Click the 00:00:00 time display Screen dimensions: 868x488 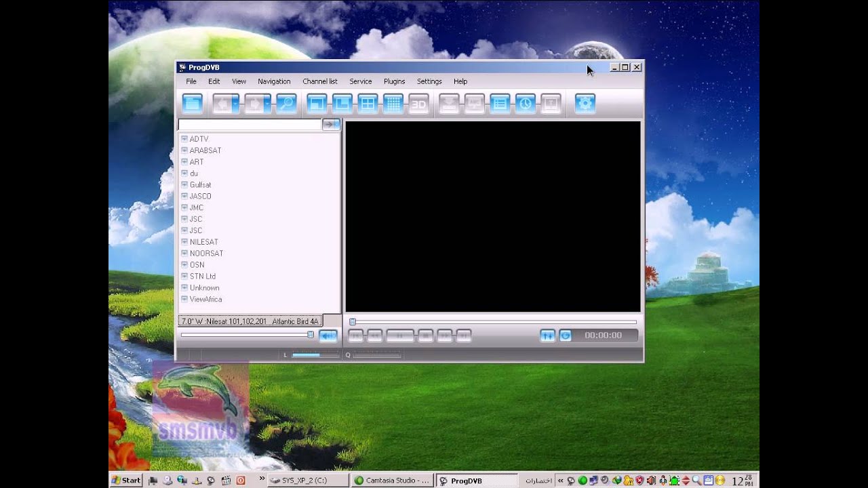pyautogui.click(x=604, y=335)
